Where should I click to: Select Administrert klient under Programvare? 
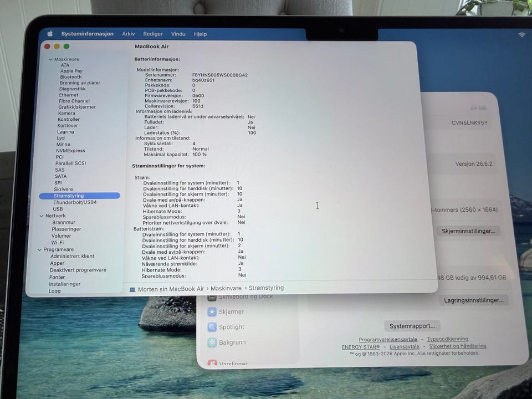click(72, 257)
